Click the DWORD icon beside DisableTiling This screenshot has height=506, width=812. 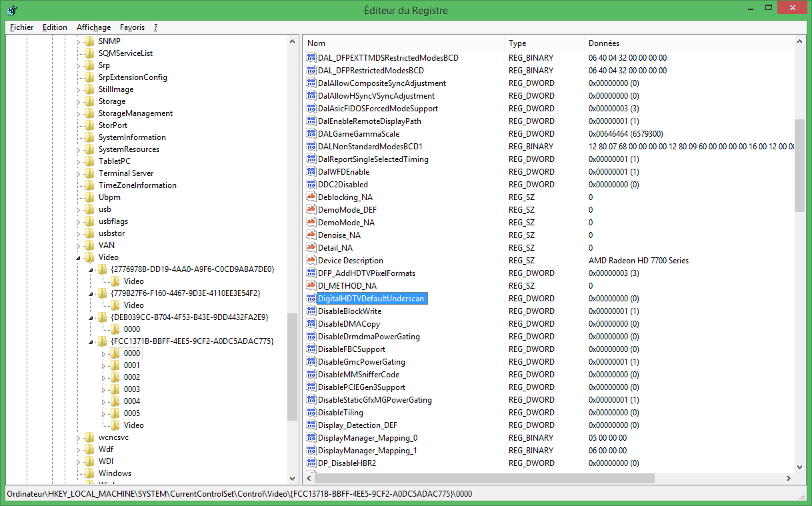tap(310, 412)
